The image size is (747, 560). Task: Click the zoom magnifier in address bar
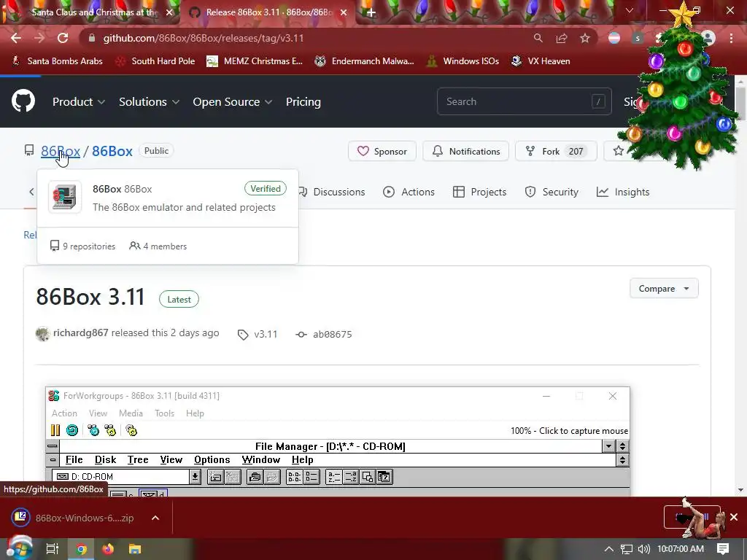(538, 38)
